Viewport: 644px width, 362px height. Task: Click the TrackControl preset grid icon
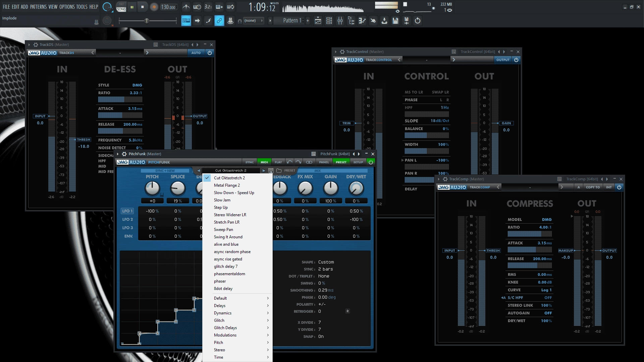[x=454, y=52]
